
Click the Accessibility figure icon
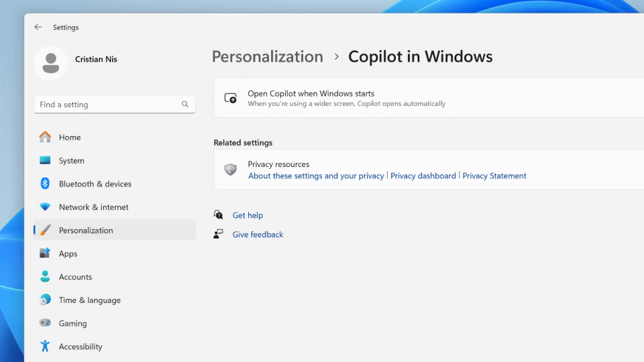pos(45,347)
